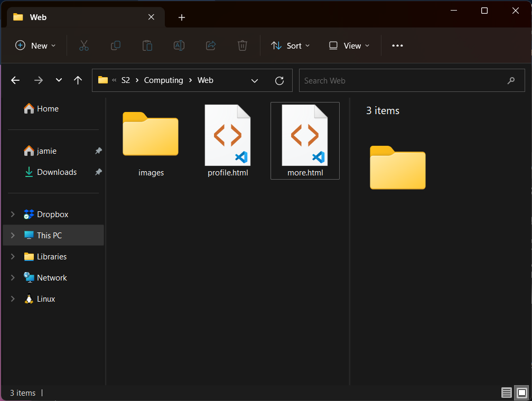Unpin Downloads from Quick access

coord(98,172)
